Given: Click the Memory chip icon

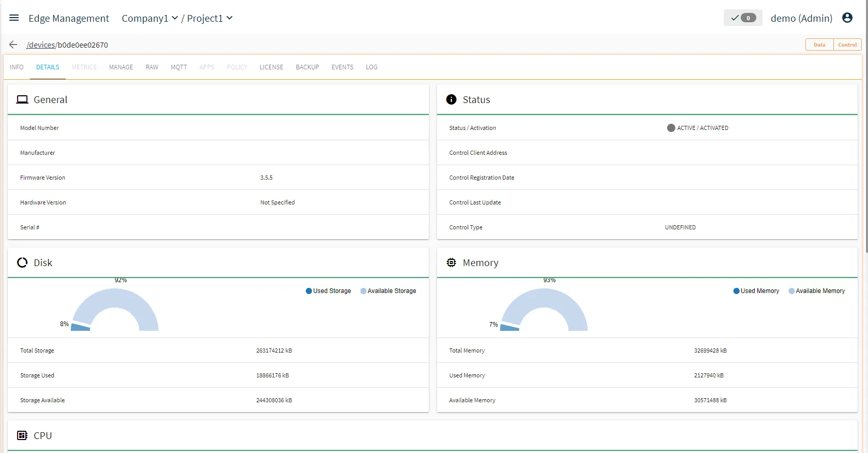Looking at the screenshot, I should point(452,262).
